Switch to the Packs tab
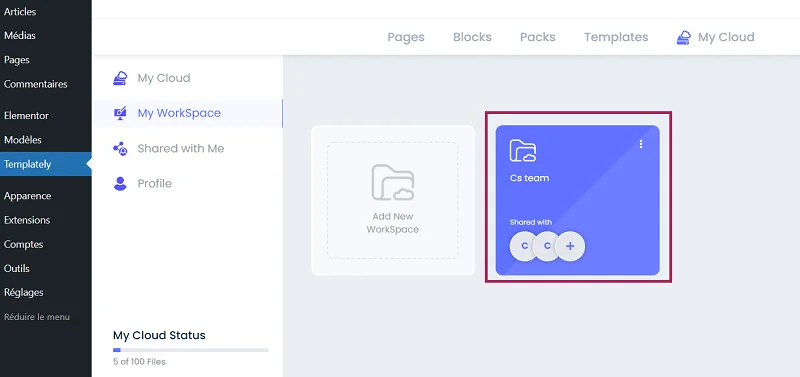 538,37
